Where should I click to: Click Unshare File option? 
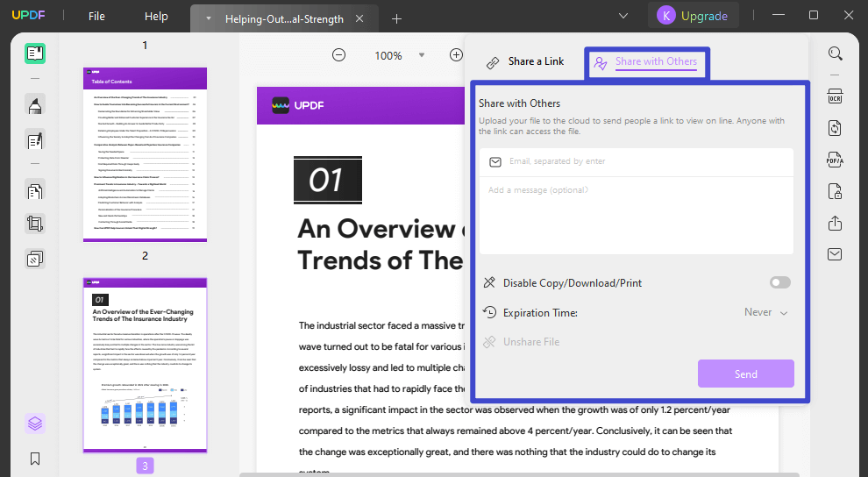coord(521,342)
